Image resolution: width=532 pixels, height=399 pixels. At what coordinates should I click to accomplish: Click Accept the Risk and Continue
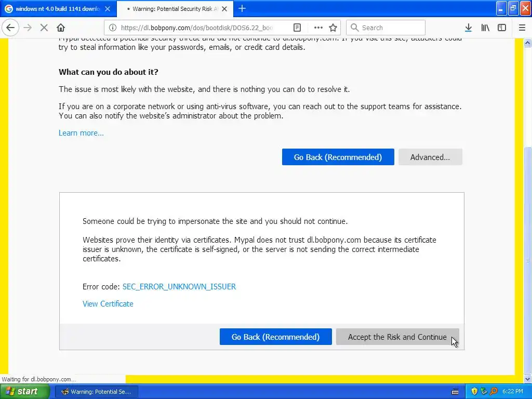click(397, 337)
